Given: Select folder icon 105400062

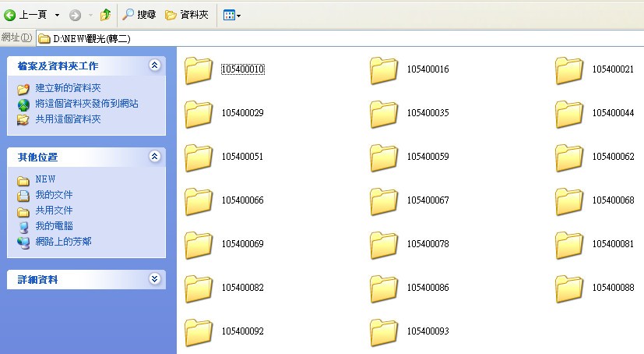Looking at the screenshot, I should [568, 158].
